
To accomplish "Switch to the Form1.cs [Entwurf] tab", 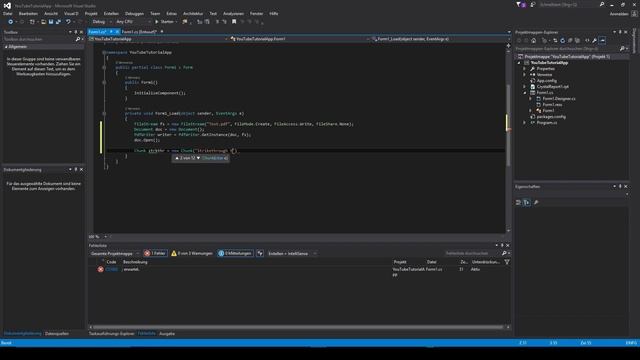I will click(x=139, y=31).
